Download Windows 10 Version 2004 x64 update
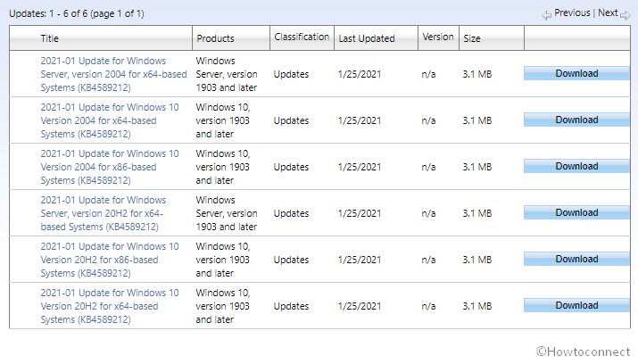 coord(576,120)
